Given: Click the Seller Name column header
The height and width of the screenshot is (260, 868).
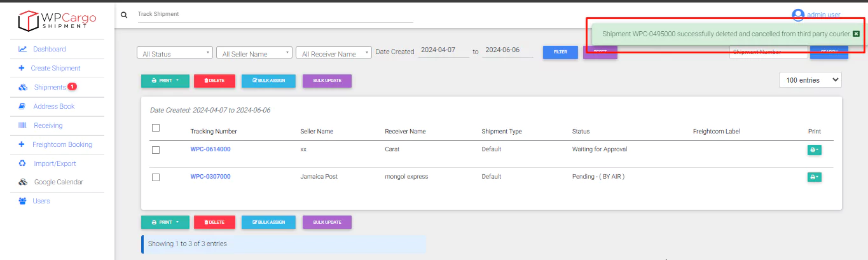Looking at the screenshot, I should (x=317, y=132).
